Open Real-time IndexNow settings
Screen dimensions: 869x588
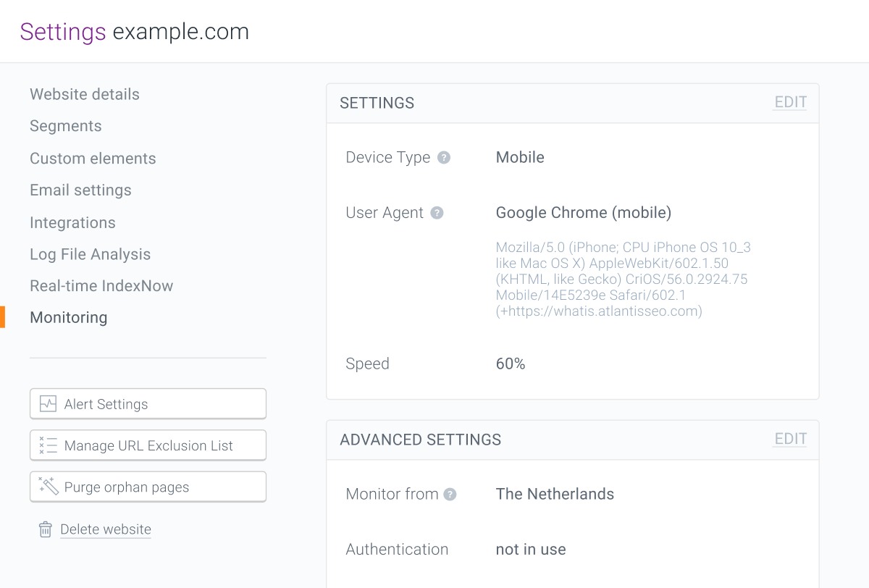point(101,285)
